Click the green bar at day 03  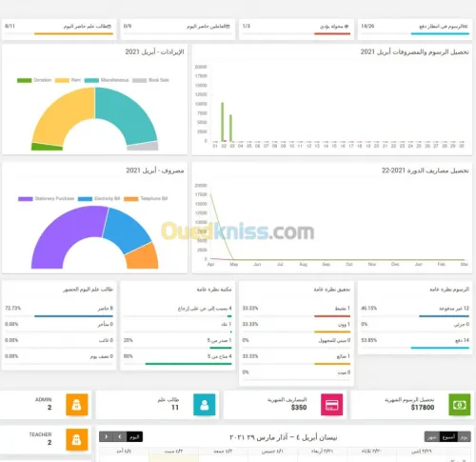(x=230, y=128)
